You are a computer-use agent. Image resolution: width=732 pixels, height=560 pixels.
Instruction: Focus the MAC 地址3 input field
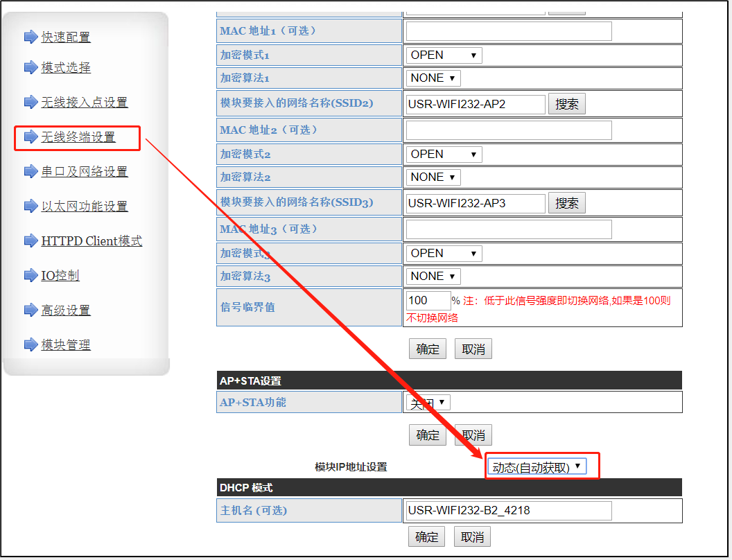(x=509, y=229)
